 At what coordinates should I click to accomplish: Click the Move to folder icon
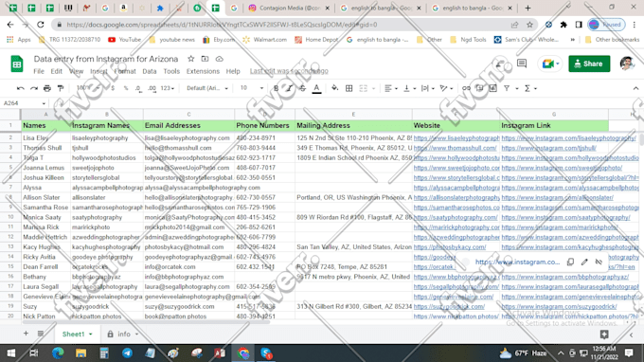(205, 59)
